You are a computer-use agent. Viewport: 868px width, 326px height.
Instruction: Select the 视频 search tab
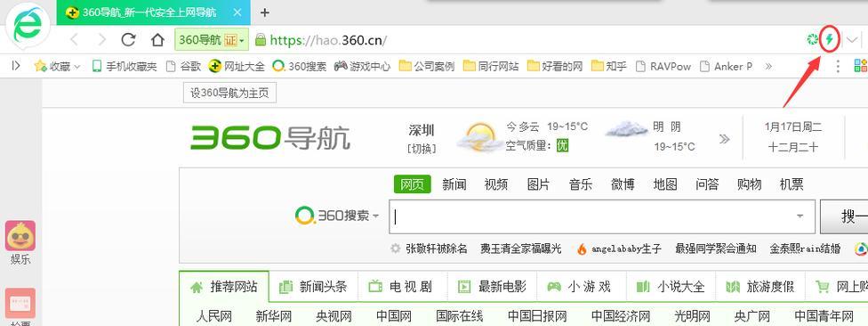[x=496, y=184]
